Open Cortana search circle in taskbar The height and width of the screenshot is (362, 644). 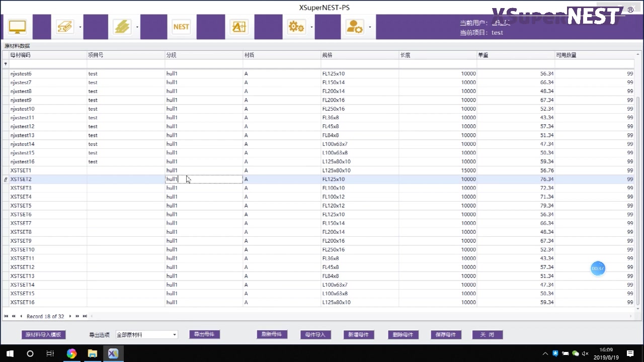click(30, 354)
